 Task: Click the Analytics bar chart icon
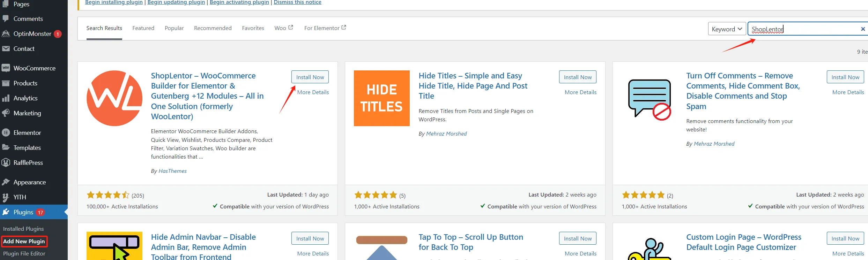click(x=6, y=98)
